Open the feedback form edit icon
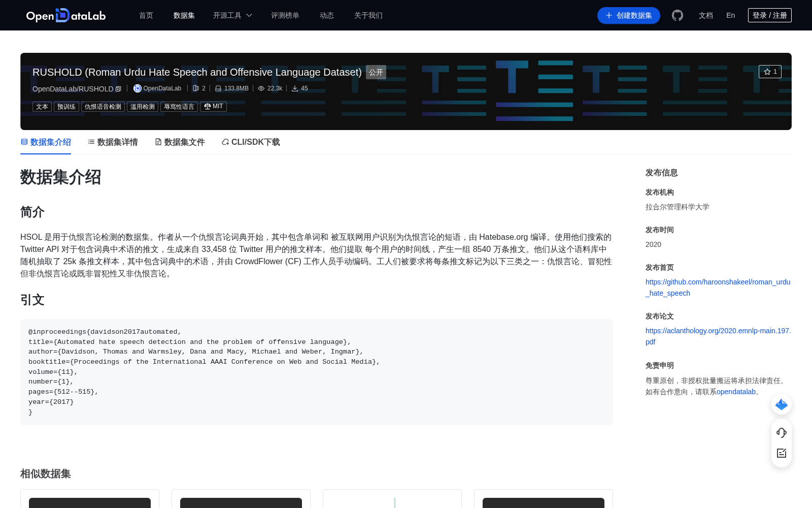This screenshot has height=508, width=812. [782, 453]
